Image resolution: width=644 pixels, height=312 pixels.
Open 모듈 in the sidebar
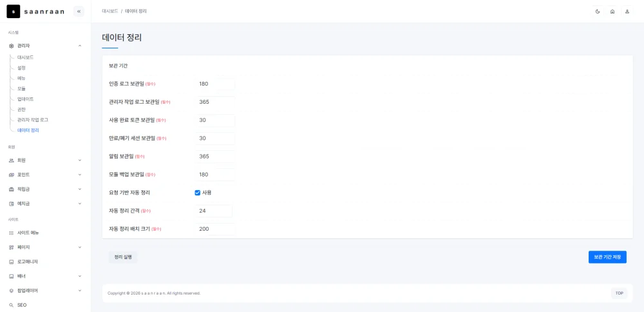(x=21, y=88)
